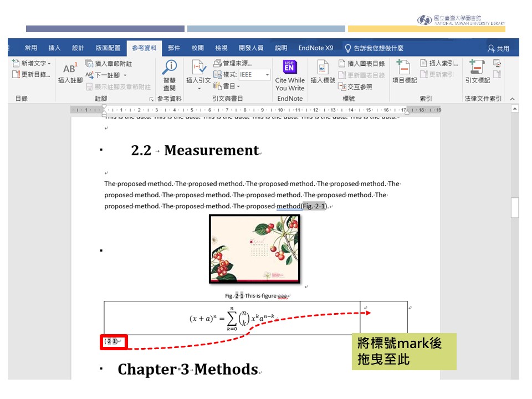
Task: Click the Tell Me lightbulb icon
Action: (x=348, y=49)
